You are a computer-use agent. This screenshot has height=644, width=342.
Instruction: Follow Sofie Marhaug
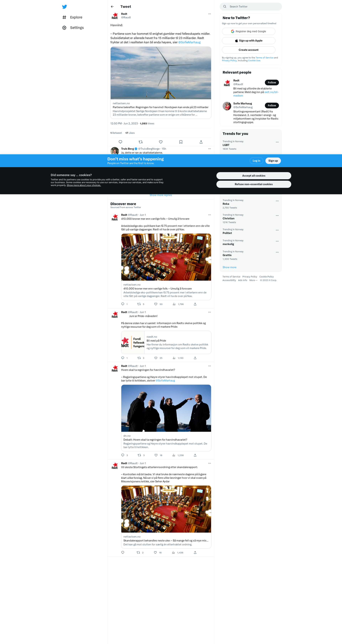coord(272,105)
